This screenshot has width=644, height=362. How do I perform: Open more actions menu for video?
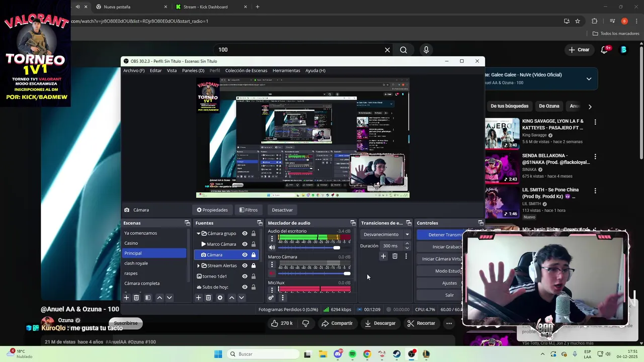449,323
